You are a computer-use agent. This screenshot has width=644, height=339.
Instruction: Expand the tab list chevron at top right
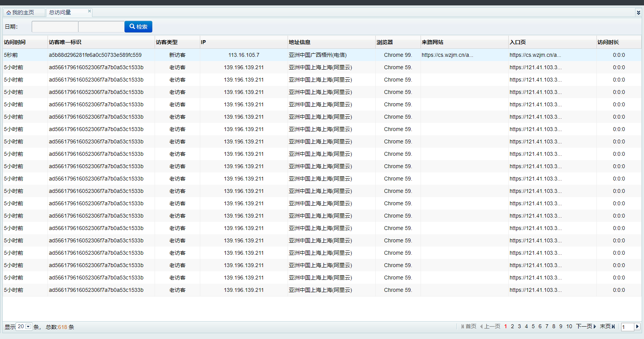click(x=638, y=13)
